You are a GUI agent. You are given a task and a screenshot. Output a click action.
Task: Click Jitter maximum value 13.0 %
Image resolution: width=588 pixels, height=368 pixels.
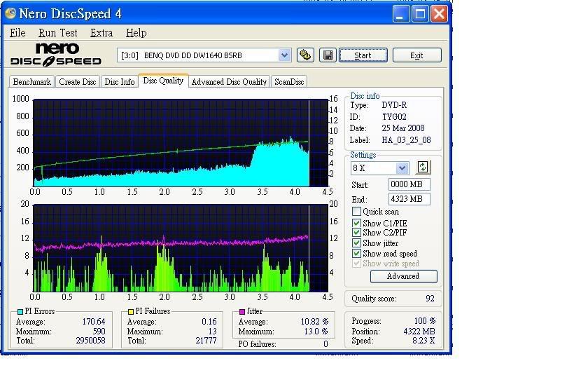tap(316, 332)
